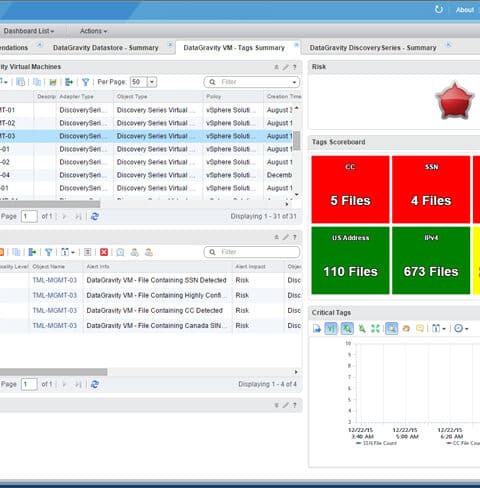Click the filter funnel icon in Virtual Machines toolbar
The height and width of the screenshot is (488, 480).
coord(85,82)
